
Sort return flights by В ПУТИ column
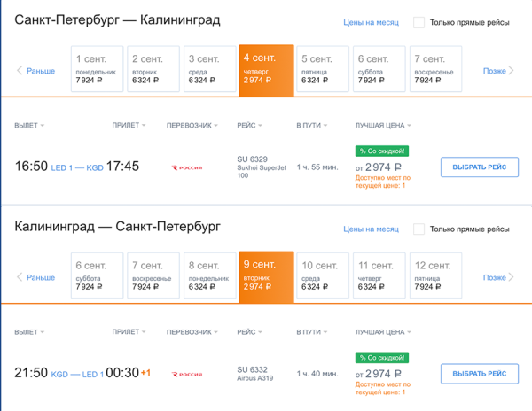[310, 331]
